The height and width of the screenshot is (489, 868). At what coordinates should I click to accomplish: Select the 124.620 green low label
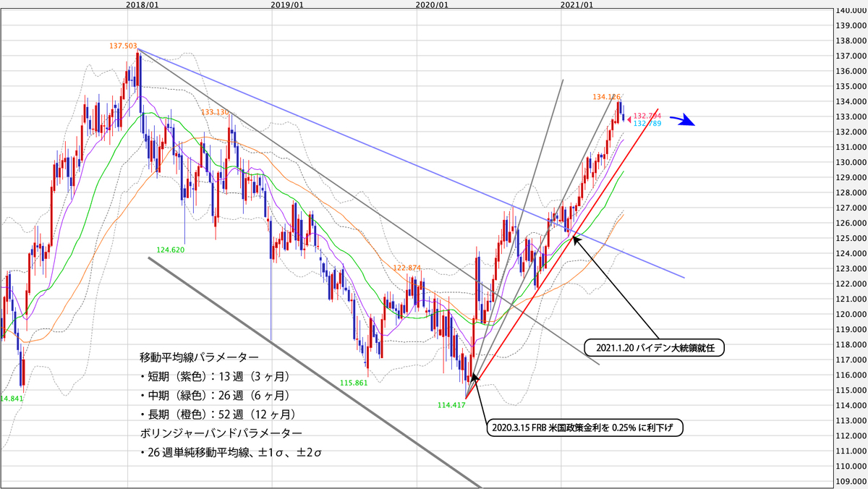pyautogui.click(x=171, y=250)
